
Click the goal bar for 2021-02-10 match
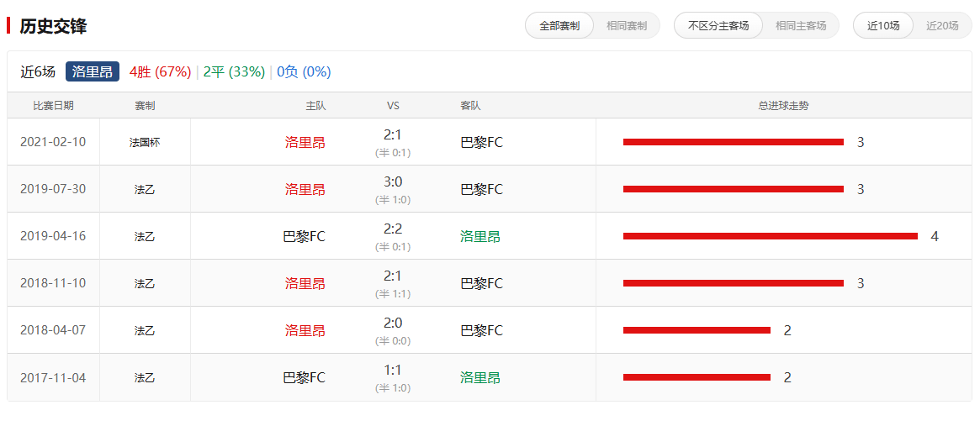coord(734,142)
